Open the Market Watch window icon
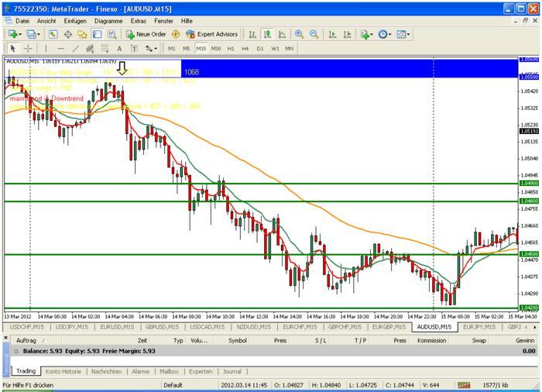 tap(53, 34)
